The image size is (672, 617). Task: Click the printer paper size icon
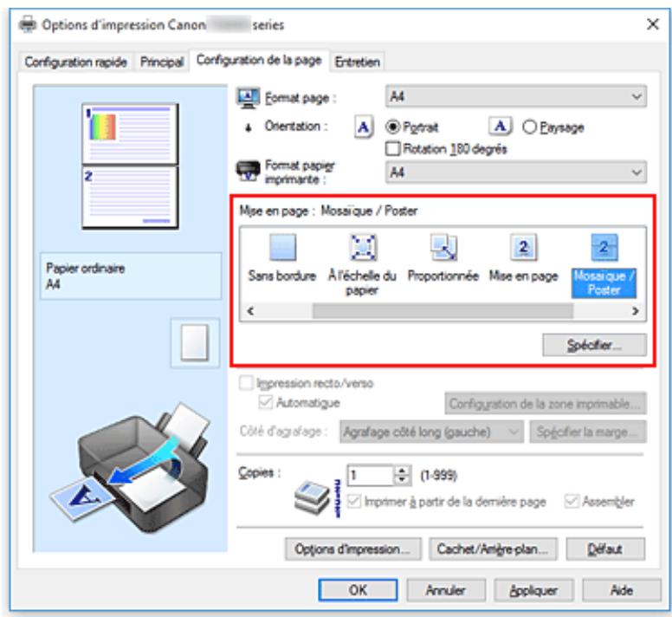click(x=248, y=171)
